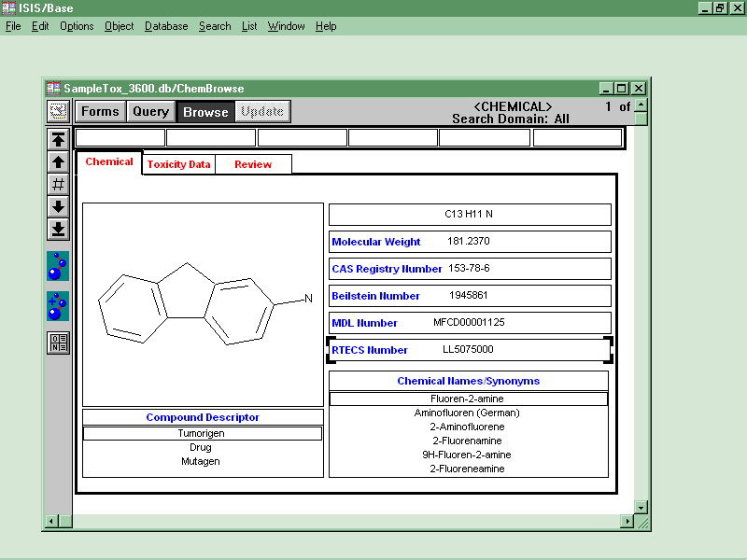Click the molecule icon with plus sign
The height and width of the screenshot is (560, 747).
(58, 306)
